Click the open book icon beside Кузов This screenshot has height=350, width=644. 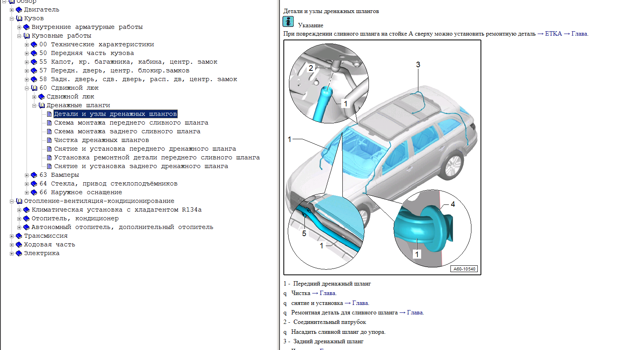click(x=19, y=18)
